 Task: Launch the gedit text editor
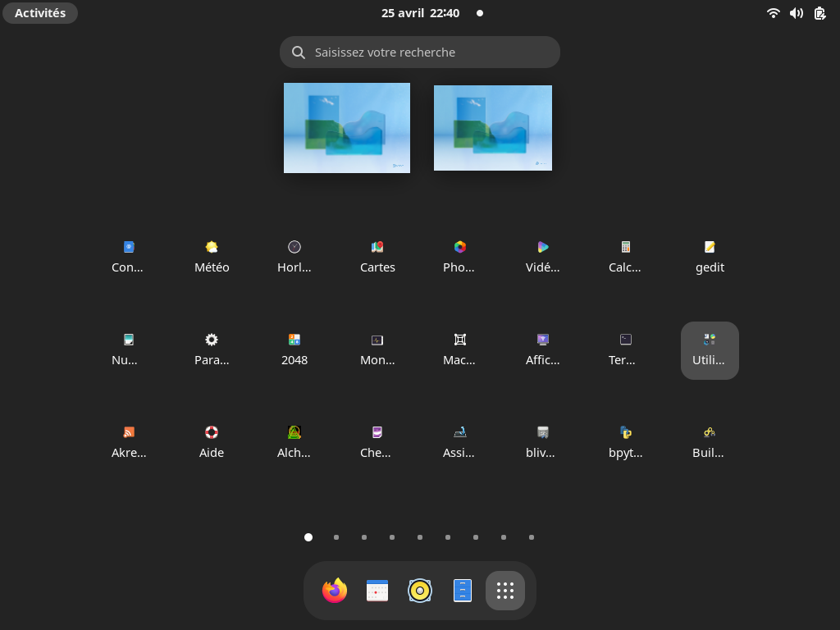(710, 247)
